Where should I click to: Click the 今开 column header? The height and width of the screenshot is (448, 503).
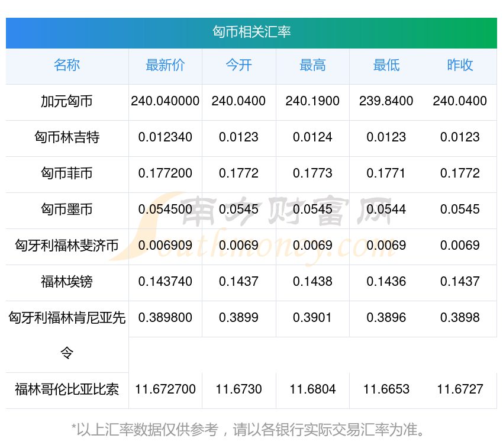pos(238,66)
